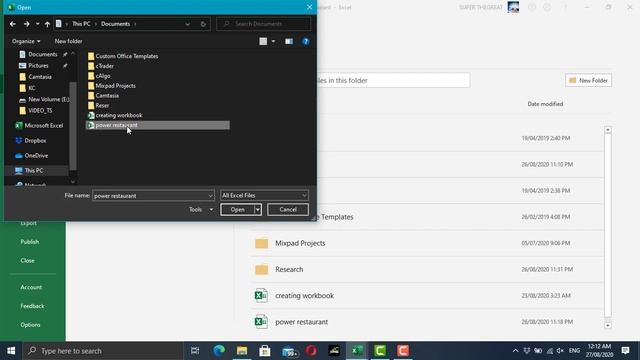This screenshot has height=360, width=640.
Task: Select OneDrive in navigation pane
Action: pyautogui.click(x=36, y=156)
